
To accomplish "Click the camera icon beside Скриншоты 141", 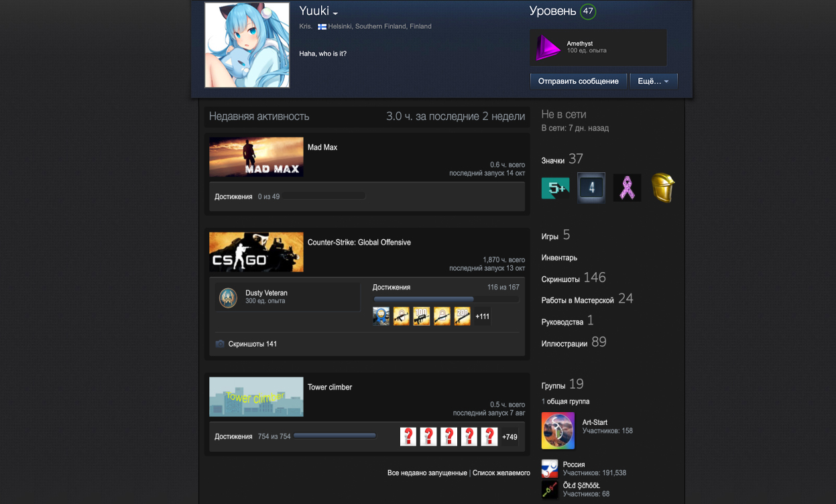I will [220, 344].
